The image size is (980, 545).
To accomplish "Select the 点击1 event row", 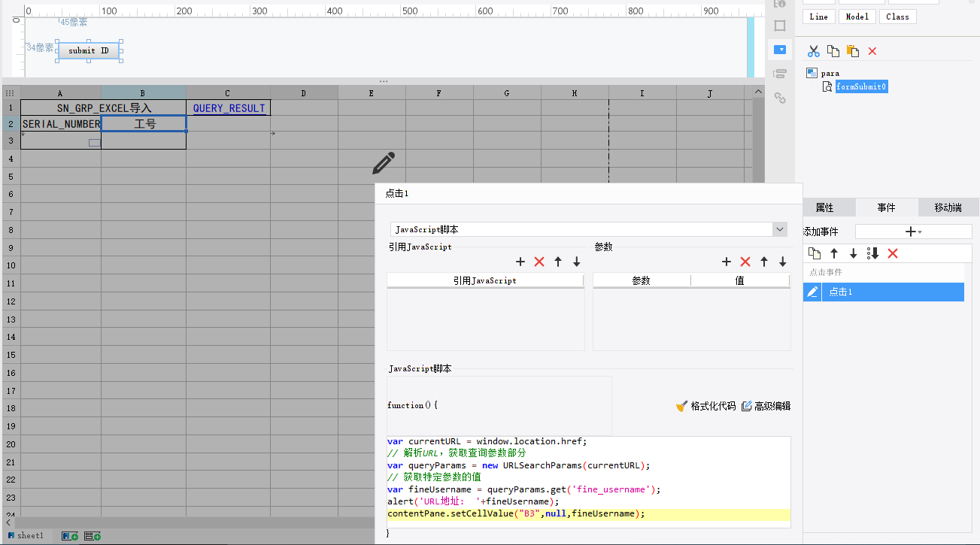I will 884,292.
